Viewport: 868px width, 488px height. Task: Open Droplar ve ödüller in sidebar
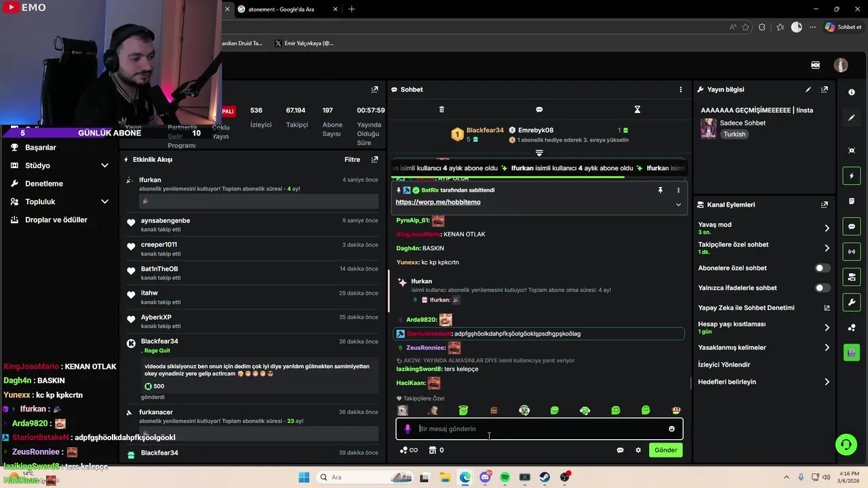pyautogui.click(x=56, y=220)
